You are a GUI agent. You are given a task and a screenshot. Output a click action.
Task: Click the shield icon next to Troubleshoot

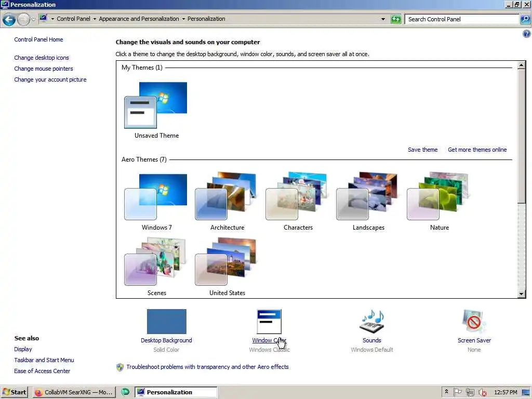(120, 367)
